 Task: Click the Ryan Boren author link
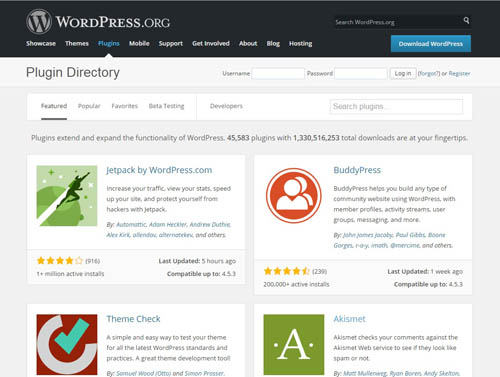[405, 373]
